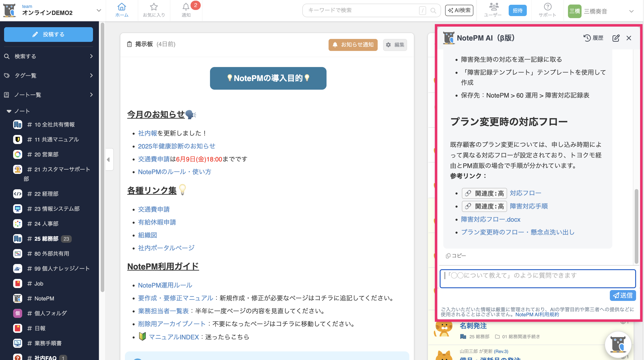Go to the ホーム tab

tap(122, 10)
